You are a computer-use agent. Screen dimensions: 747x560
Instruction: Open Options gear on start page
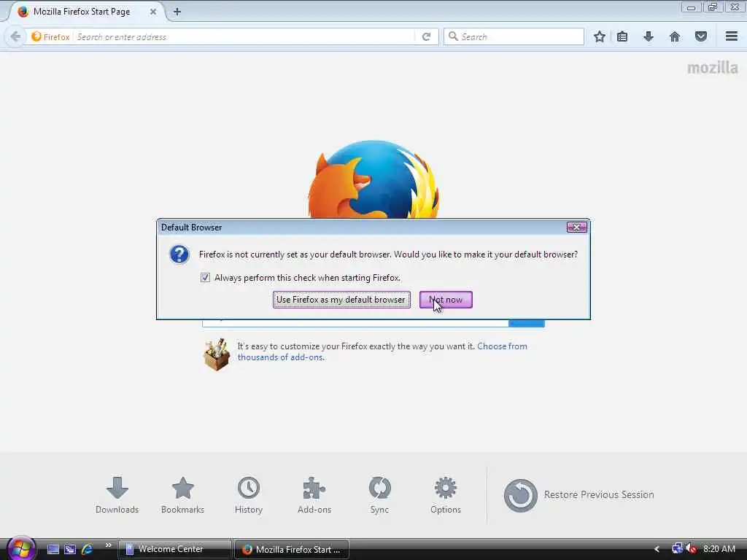pos(446,495)
